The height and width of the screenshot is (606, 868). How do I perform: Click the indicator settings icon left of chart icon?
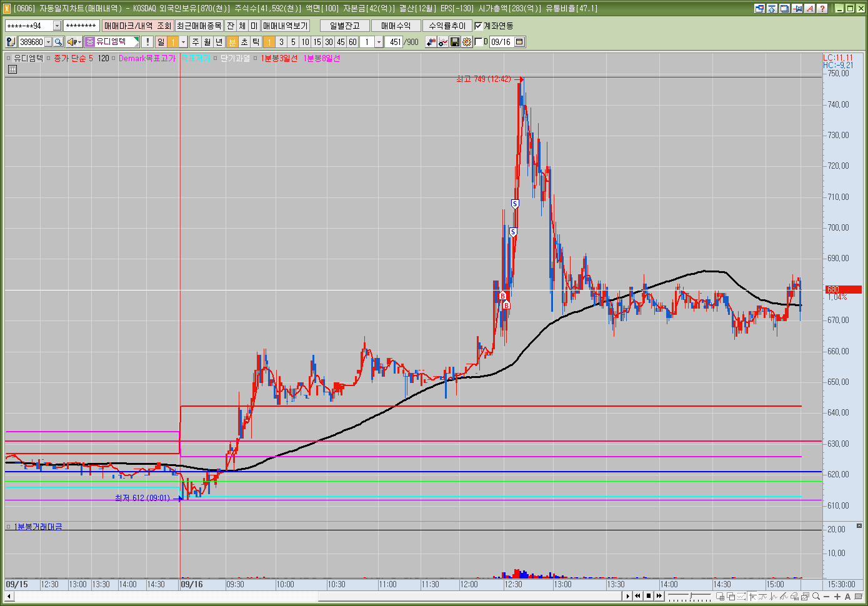point(431,42)
